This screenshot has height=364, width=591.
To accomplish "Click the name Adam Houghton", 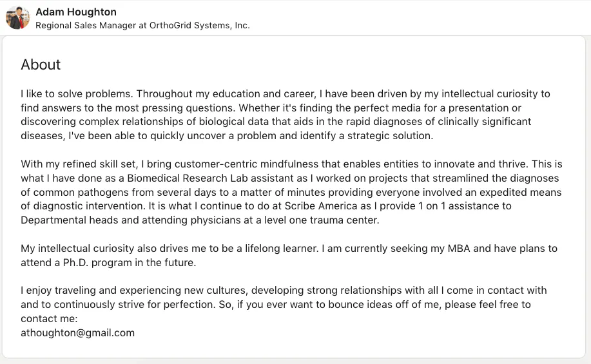I will (76, 12).
